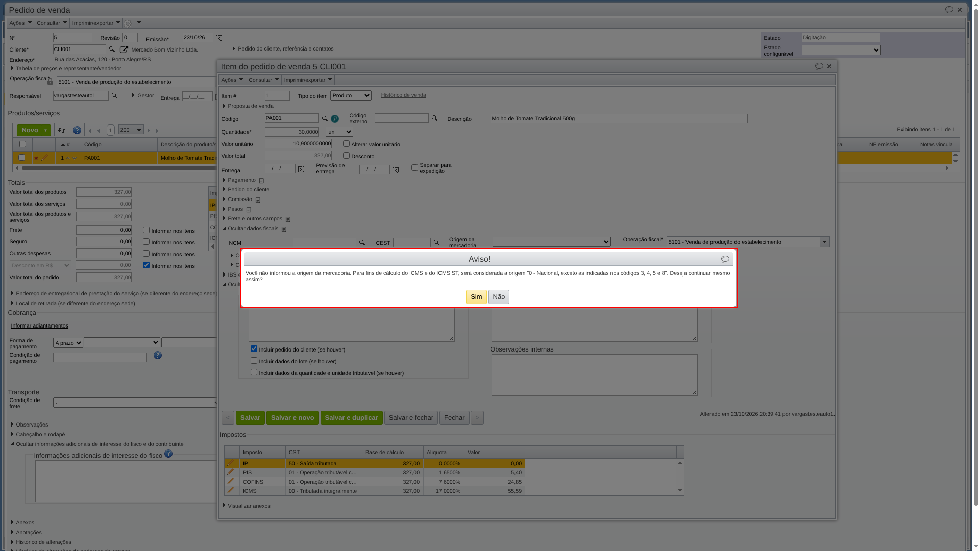
Task: Open calendar icon beside item Entrega date
Action: (x=301, y=169)
